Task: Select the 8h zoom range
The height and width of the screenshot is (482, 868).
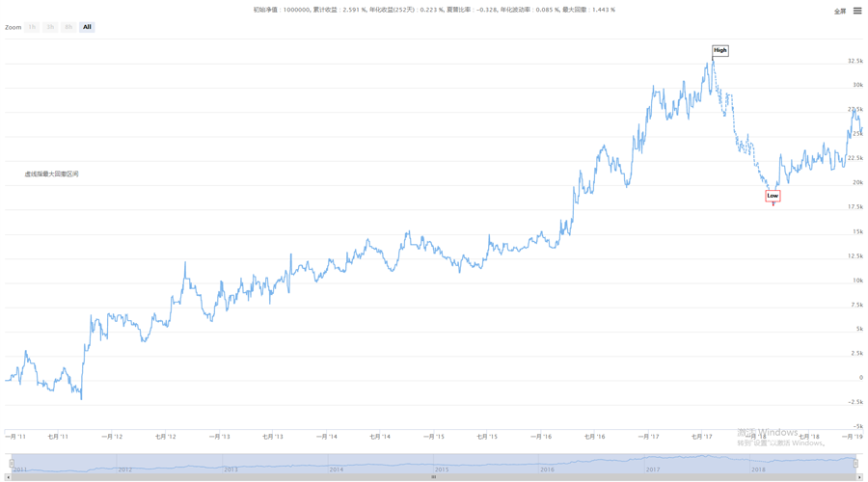Action: 68,27
